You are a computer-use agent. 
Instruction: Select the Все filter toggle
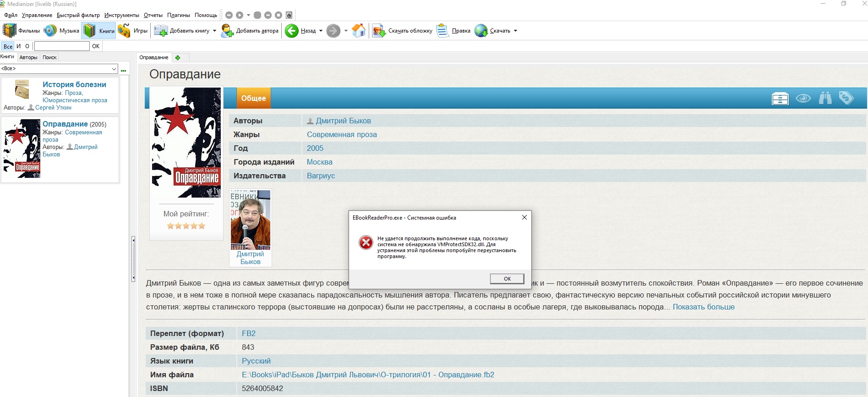[8, 46]
